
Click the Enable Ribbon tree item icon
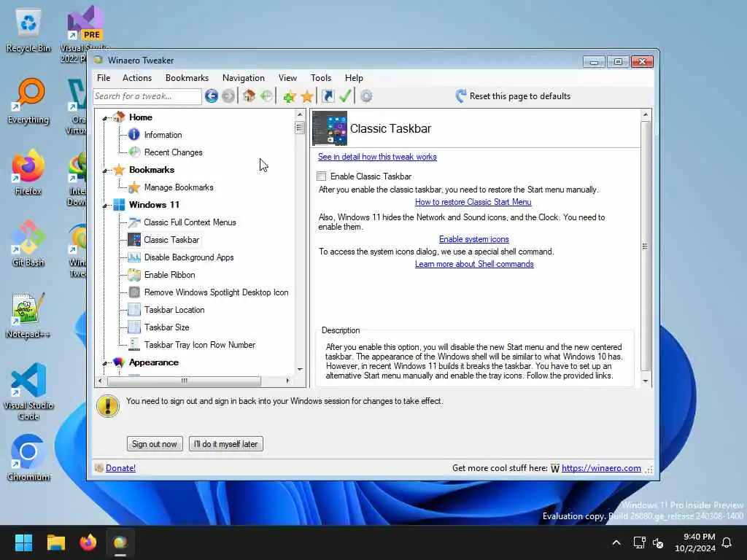[134, 275]
